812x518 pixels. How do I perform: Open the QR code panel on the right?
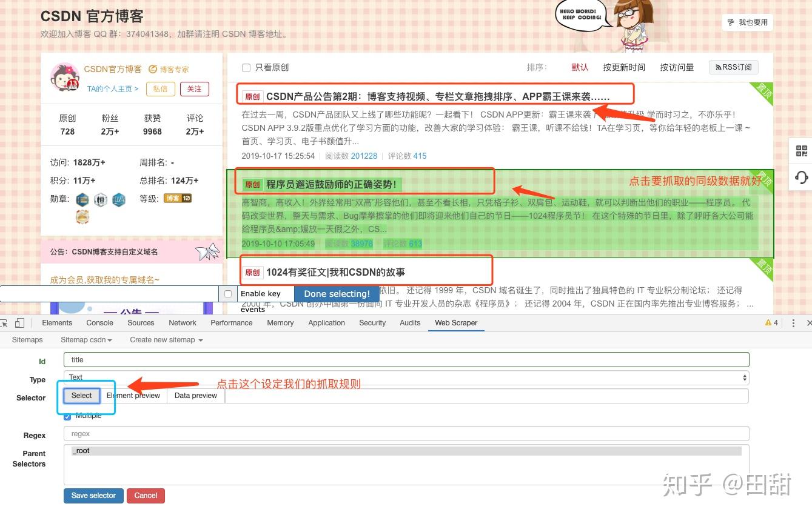pyautogui.click(x=802, y=150)
